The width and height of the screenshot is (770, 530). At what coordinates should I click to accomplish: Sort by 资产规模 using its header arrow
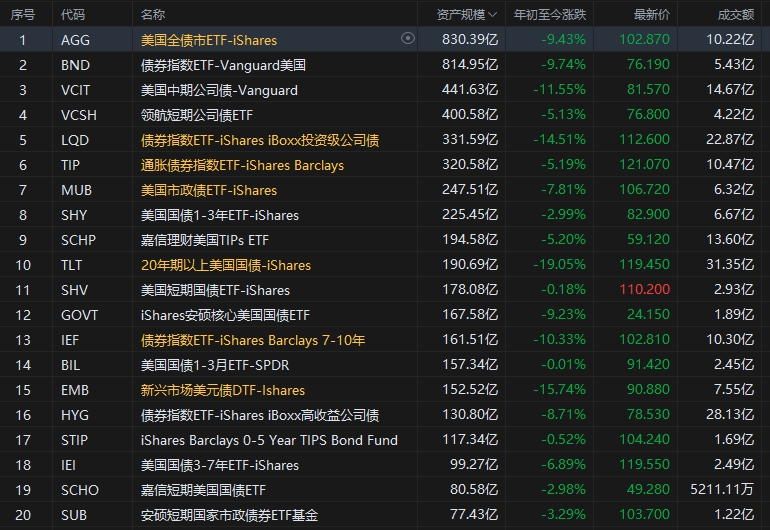494,15
